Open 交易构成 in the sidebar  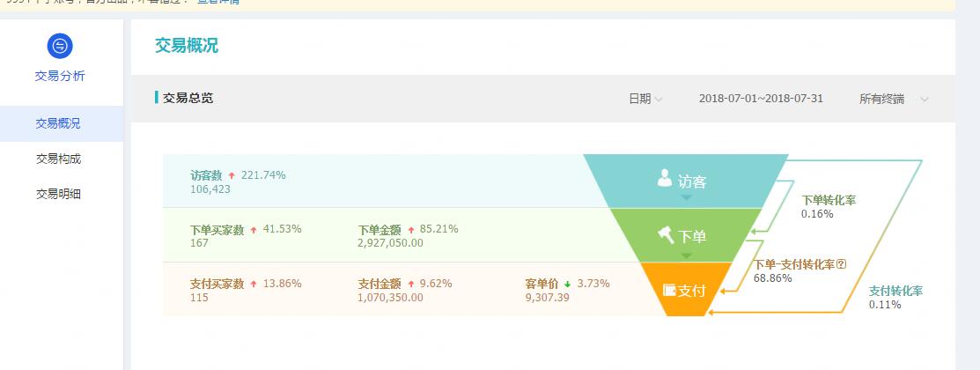click(58, 159)
